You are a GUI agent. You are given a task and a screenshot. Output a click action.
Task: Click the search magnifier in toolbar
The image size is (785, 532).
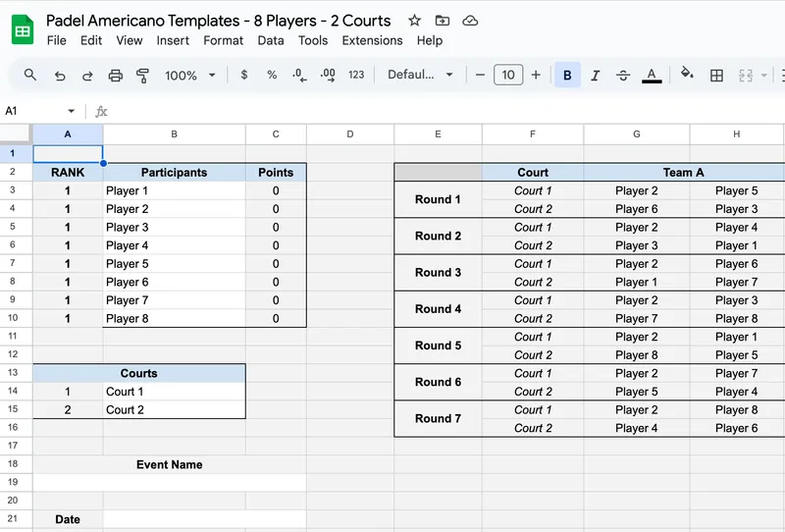(30, 76)
